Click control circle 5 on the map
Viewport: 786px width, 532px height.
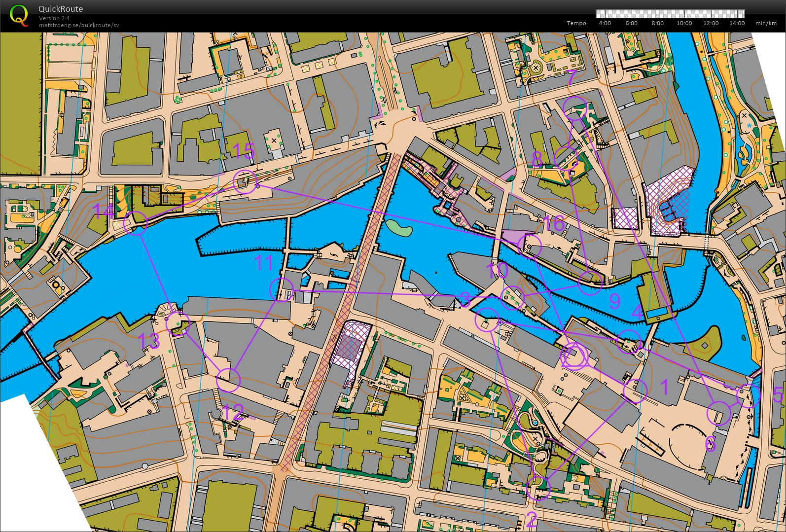749,396
